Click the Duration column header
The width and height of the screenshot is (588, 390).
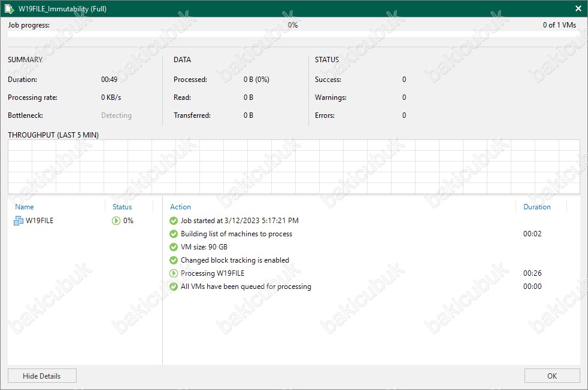point(537,207)
